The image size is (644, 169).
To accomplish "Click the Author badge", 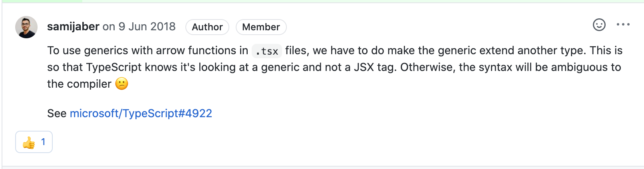I will pos(207,27).
